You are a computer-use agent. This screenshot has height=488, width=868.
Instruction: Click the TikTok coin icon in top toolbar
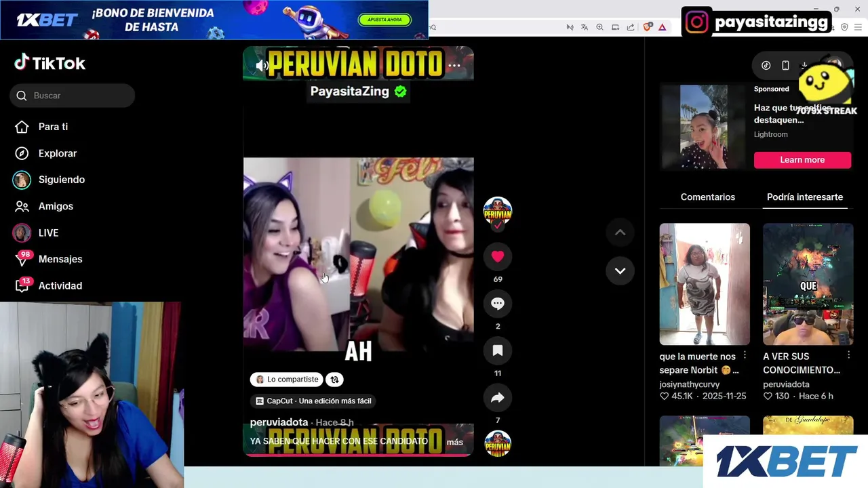766,65
